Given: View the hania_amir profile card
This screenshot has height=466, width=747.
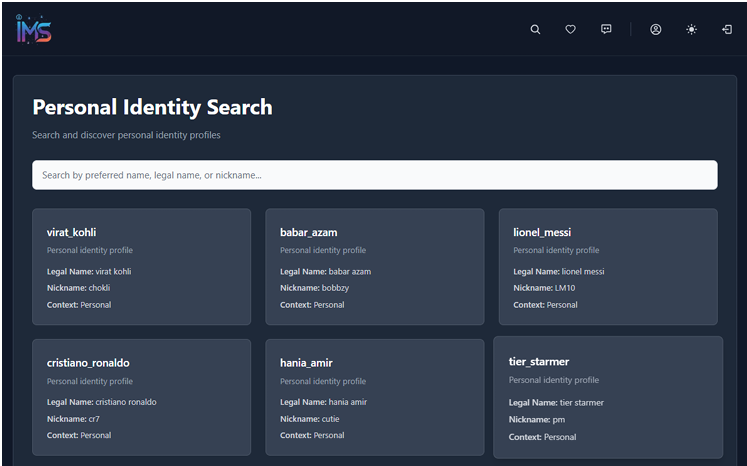Looking at the screenshot, I should coord(374,397).
